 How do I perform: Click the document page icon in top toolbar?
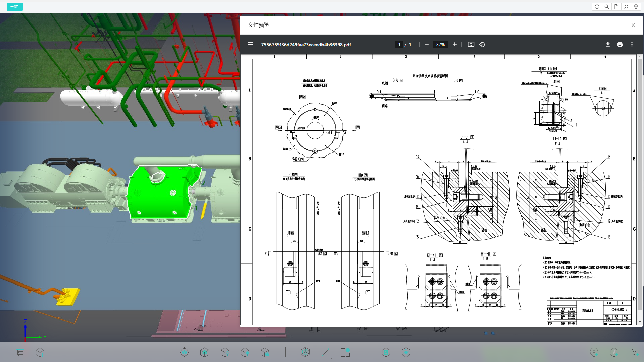click(616, 7)
